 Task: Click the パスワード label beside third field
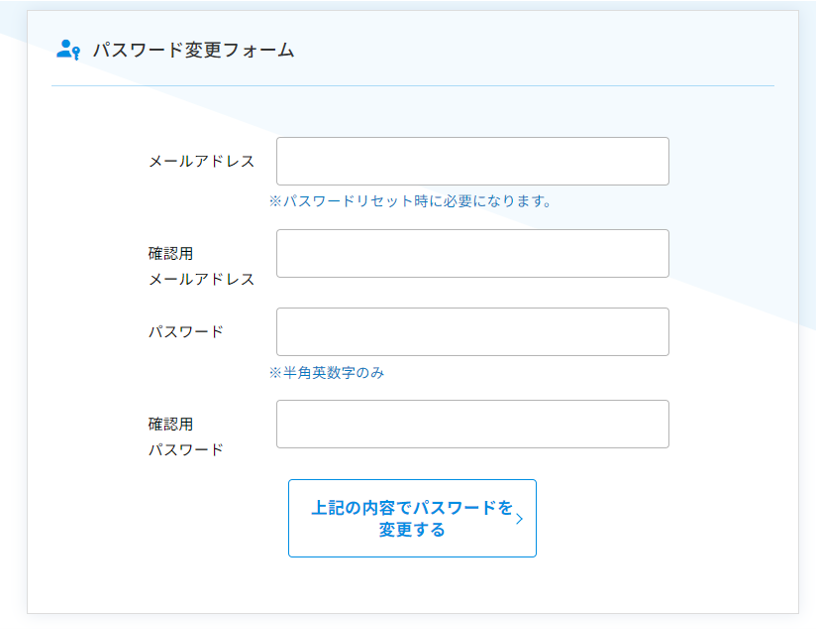coord(186,332)
